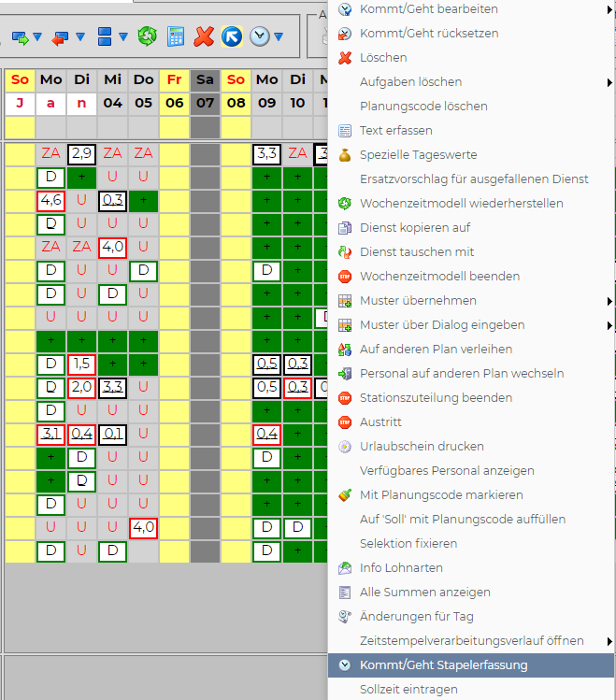This screenshot has width=616, height=700.
Task: Open dropdown arrow next to clock icon
Action: [x=277, y=37]
